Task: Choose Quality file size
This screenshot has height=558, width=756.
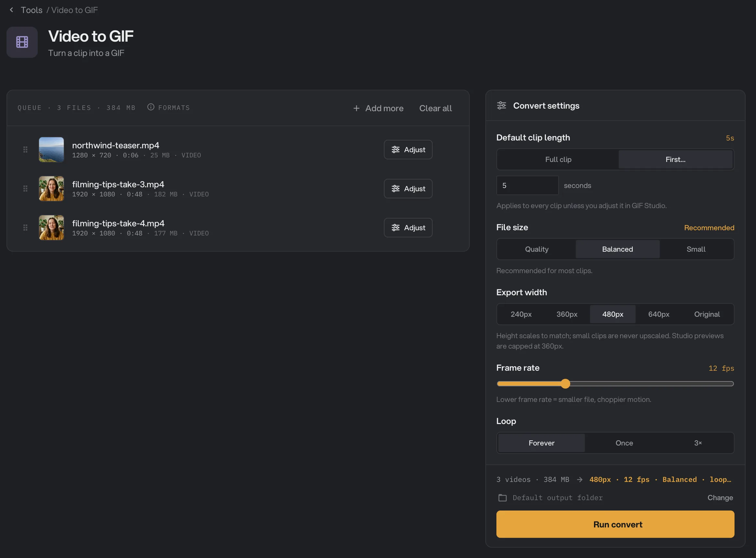Action: coord(537,249)
